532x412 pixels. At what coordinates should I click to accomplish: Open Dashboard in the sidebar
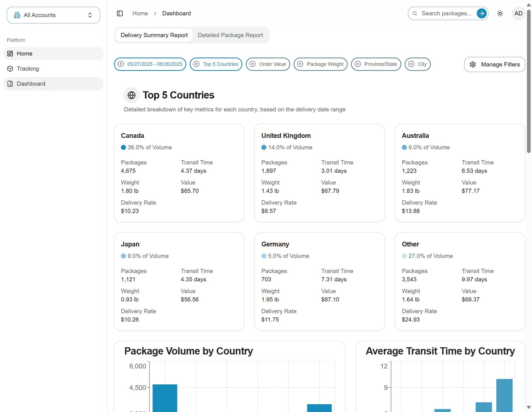coord(53,84)
